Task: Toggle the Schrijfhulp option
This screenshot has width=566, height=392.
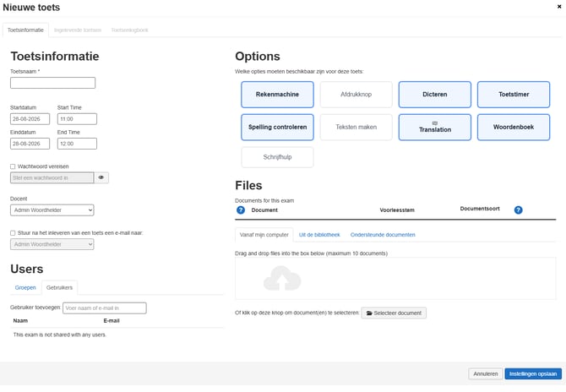Action: click(277, 157)
